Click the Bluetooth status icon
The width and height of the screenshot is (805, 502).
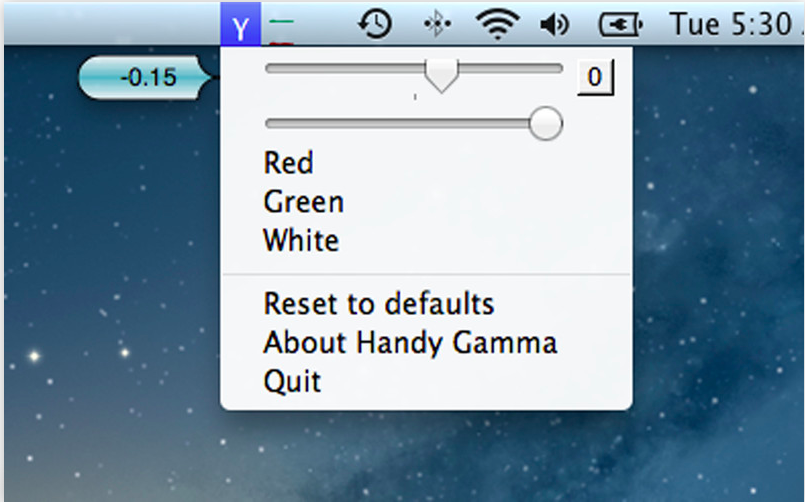coord(437,24)
